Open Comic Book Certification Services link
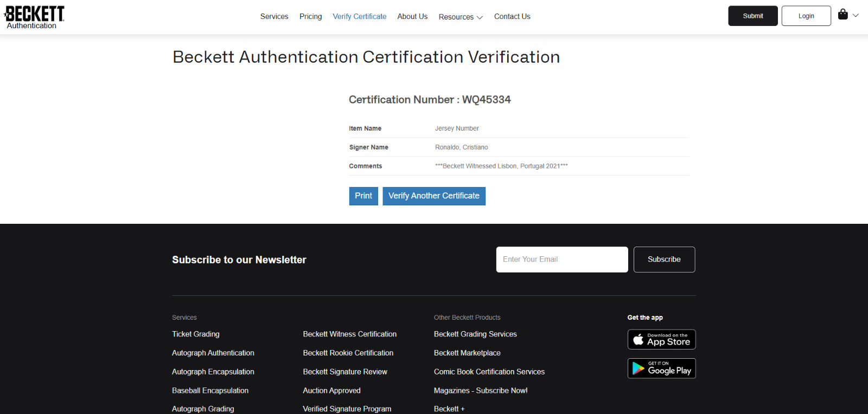This screenshot has width=868, height=414. coord(489,372)
